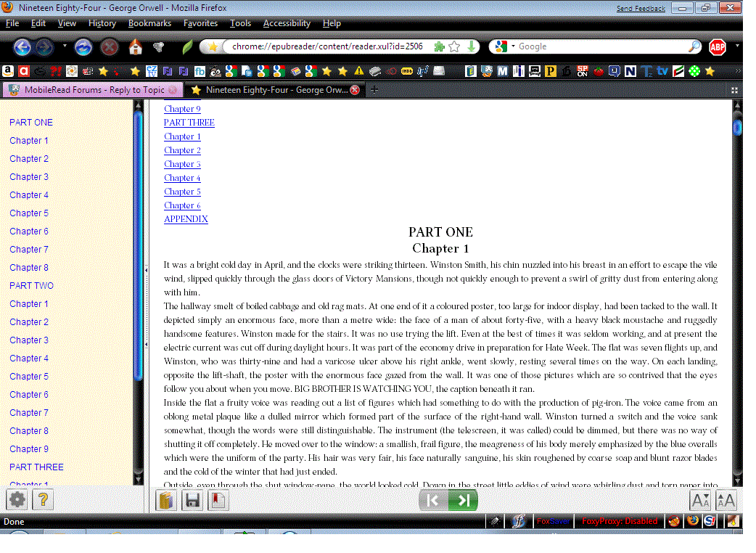The height and width of the screenshot is (553, 756).
Task: Focus the Google search box
Action: coord(601,46)
